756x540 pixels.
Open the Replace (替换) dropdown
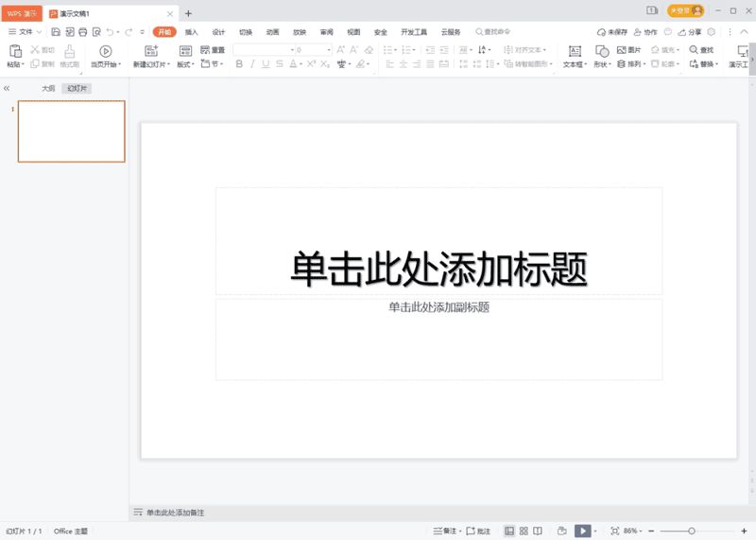(717, 64)
